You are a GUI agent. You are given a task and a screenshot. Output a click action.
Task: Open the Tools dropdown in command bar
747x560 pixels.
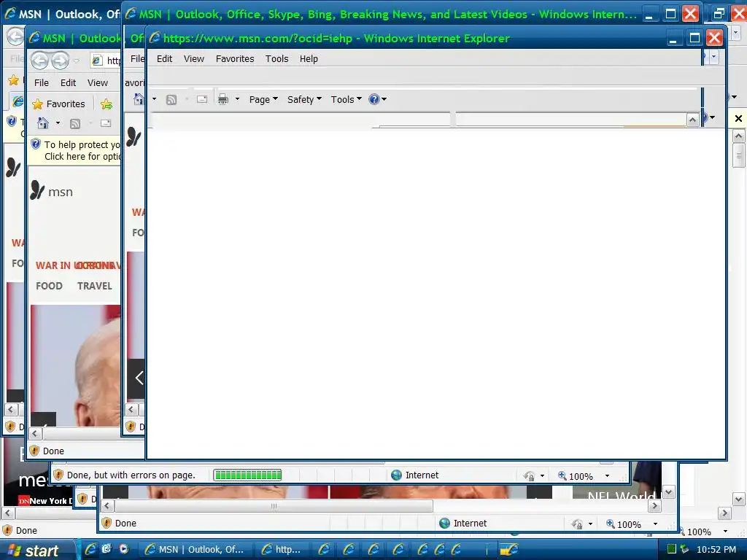click(347, 99)
